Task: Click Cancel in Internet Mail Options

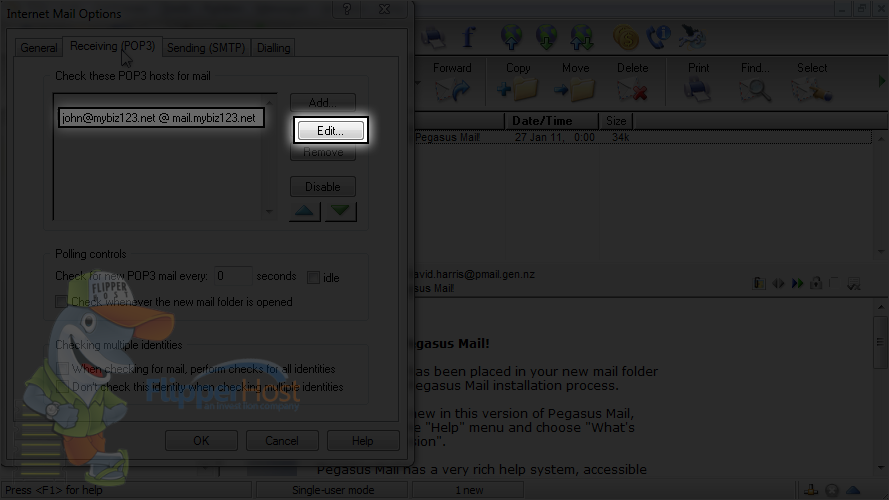Action: click(x=282, y=440)
